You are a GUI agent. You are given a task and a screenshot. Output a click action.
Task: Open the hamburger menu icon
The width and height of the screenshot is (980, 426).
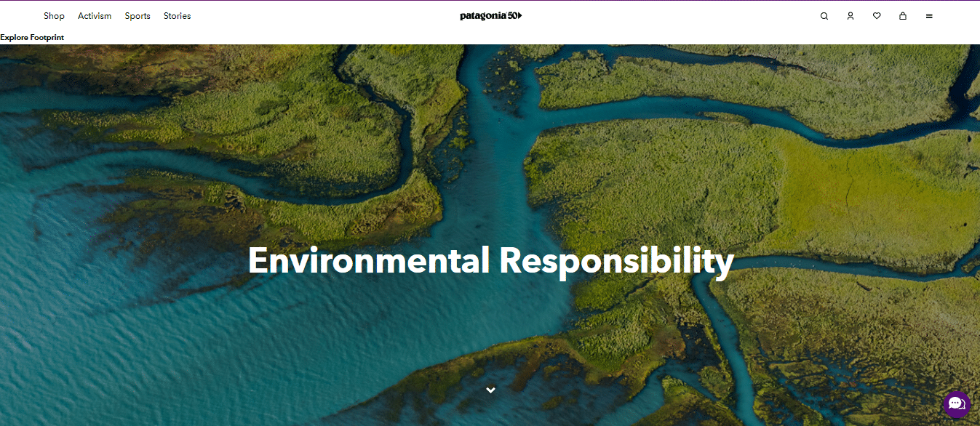pos(929,16)
